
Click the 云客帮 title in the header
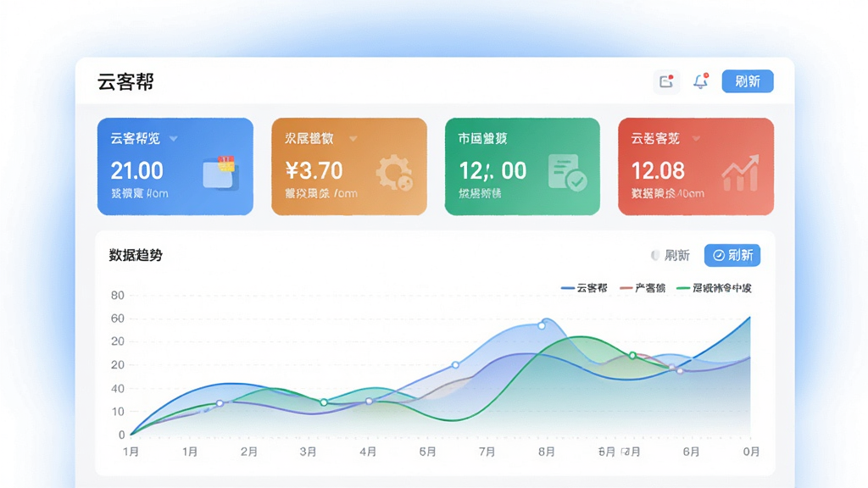(125, 82)
